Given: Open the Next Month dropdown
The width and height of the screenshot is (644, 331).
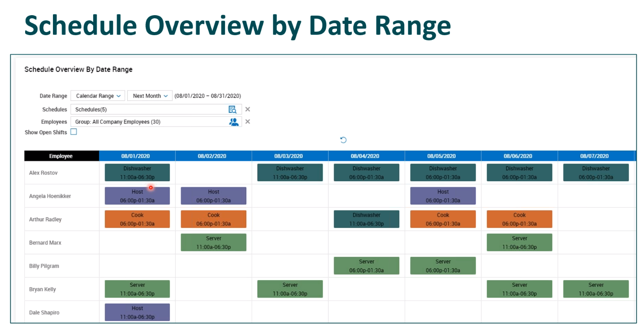Looking at the screenshot, I should point(150,96).
